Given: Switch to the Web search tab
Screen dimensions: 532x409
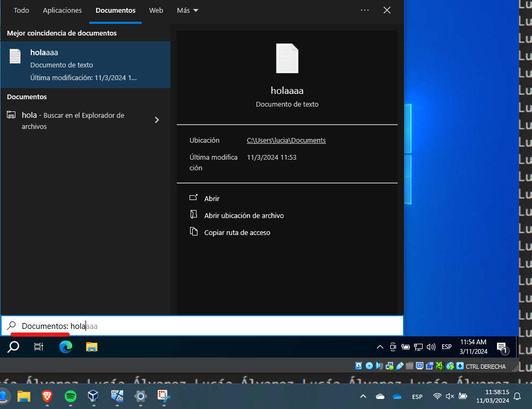Looking at the screenshot, I should pos(156,10).
